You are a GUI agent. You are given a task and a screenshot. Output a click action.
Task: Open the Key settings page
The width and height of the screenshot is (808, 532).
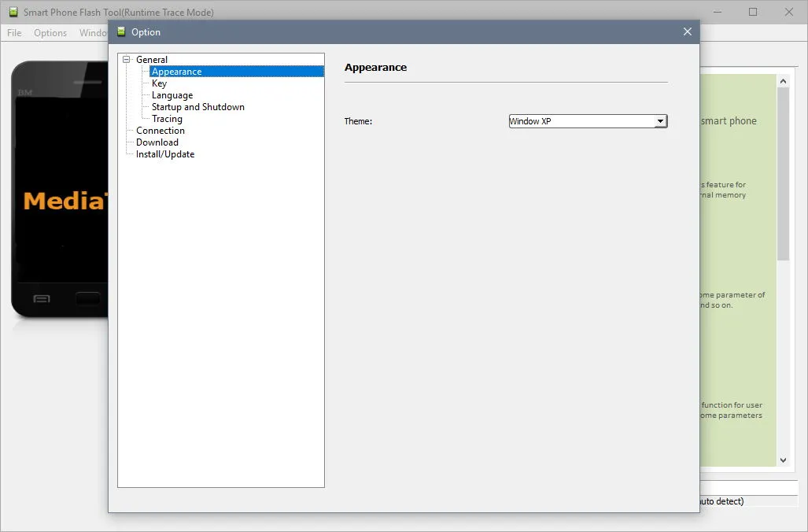point(159,83)
